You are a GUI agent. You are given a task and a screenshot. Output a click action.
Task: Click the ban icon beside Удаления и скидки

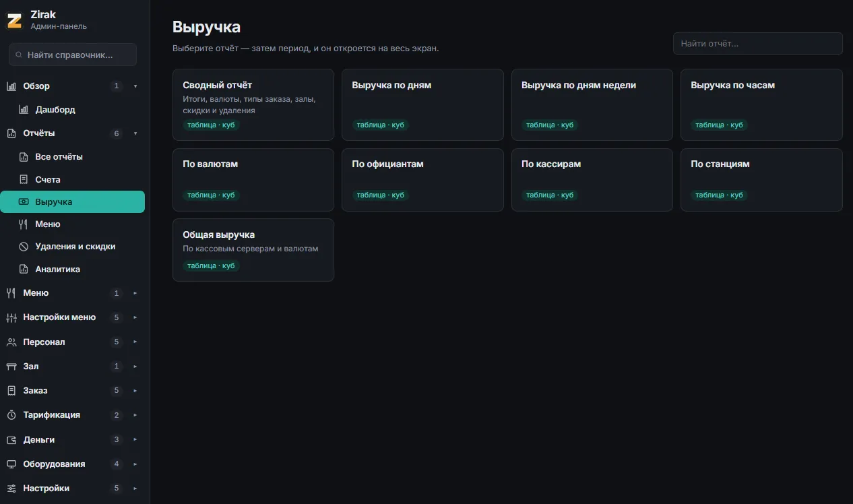click(24, 247)
